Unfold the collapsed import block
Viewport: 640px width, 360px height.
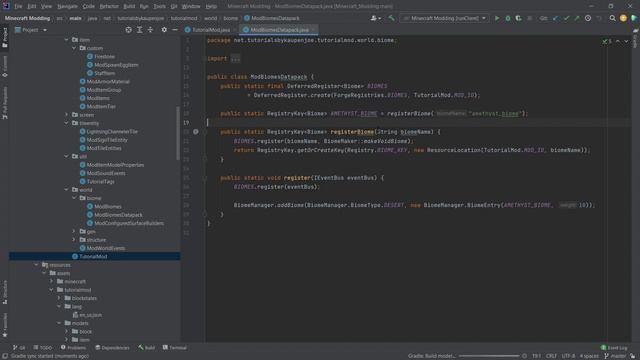(236, 58)
